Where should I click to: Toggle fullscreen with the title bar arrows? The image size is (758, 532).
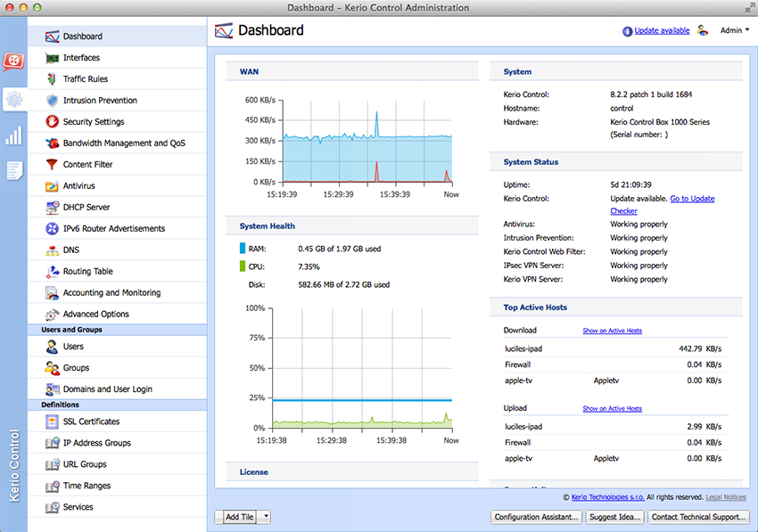pyautogui.click(x=750, y=7)
